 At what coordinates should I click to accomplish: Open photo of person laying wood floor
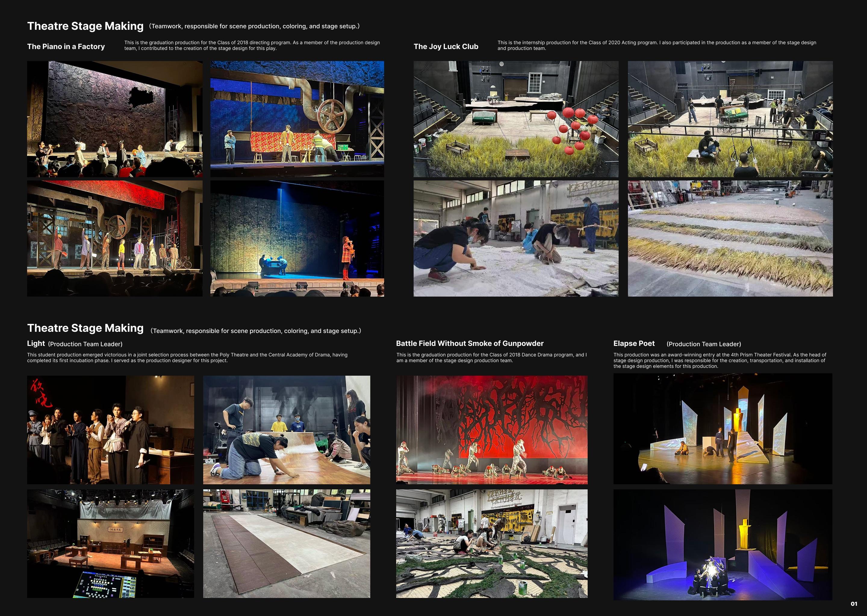click(286, 430)
